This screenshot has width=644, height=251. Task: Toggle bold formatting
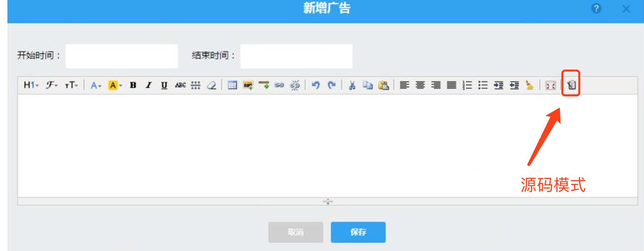pos(133,85)
